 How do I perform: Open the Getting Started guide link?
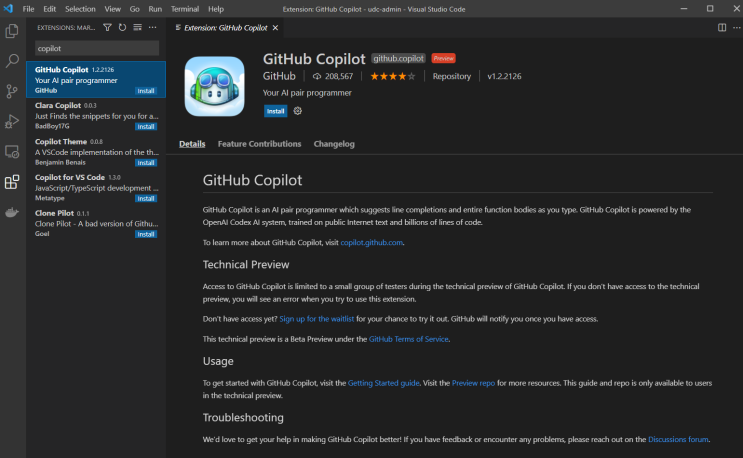(383, 383)
